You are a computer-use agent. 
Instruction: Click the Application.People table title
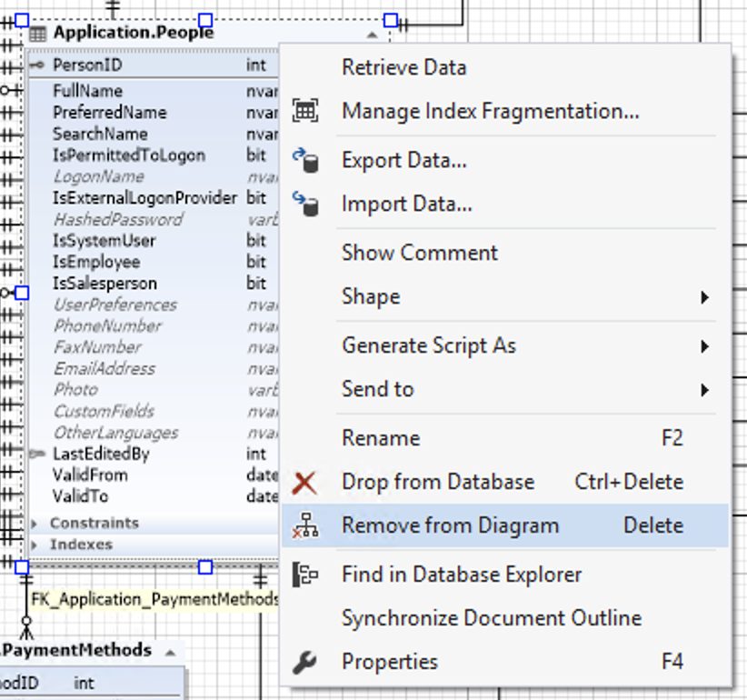coord(134,33)
